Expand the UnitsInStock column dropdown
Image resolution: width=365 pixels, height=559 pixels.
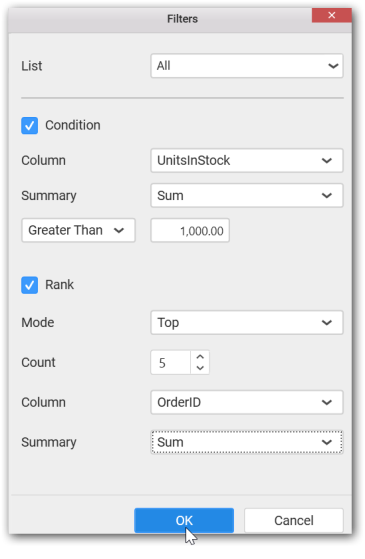tap(247, 160)
